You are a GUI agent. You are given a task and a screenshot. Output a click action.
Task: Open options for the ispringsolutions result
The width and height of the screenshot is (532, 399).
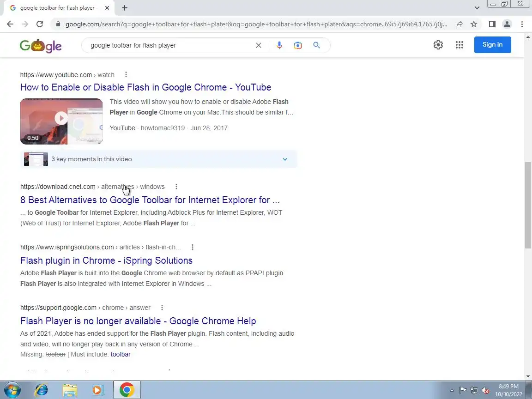(193, 247)
